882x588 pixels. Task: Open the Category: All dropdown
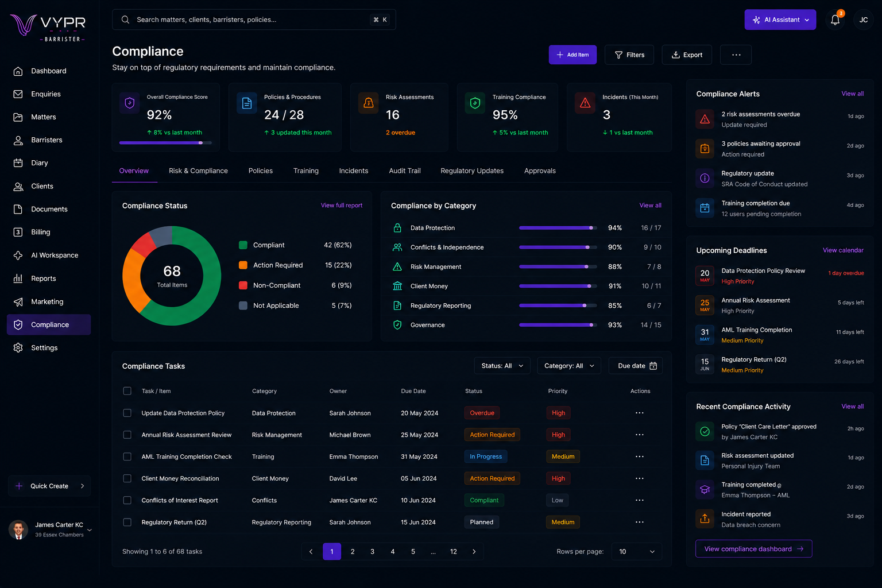pos(569,366)
